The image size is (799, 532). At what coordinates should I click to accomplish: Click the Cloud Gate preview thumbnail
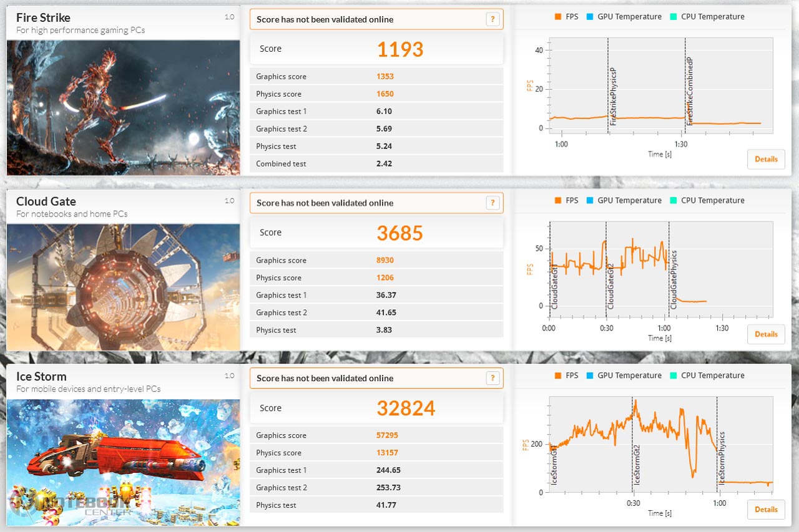pos(123,287)
